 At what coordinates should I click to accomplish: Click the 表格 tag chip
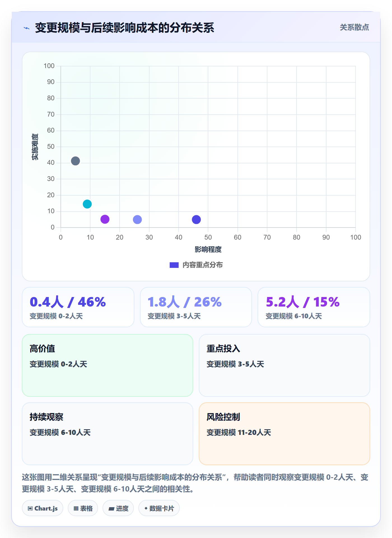[x=83, y=508]
